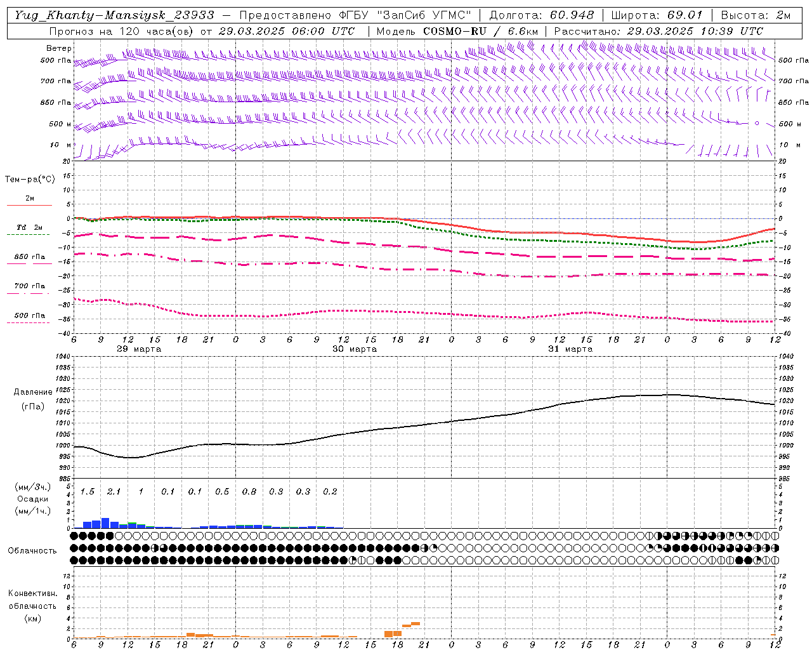Viewport: 812px width, 650px height.
Task: Click the 2.1 precipitation total
Action: point(114,491)
